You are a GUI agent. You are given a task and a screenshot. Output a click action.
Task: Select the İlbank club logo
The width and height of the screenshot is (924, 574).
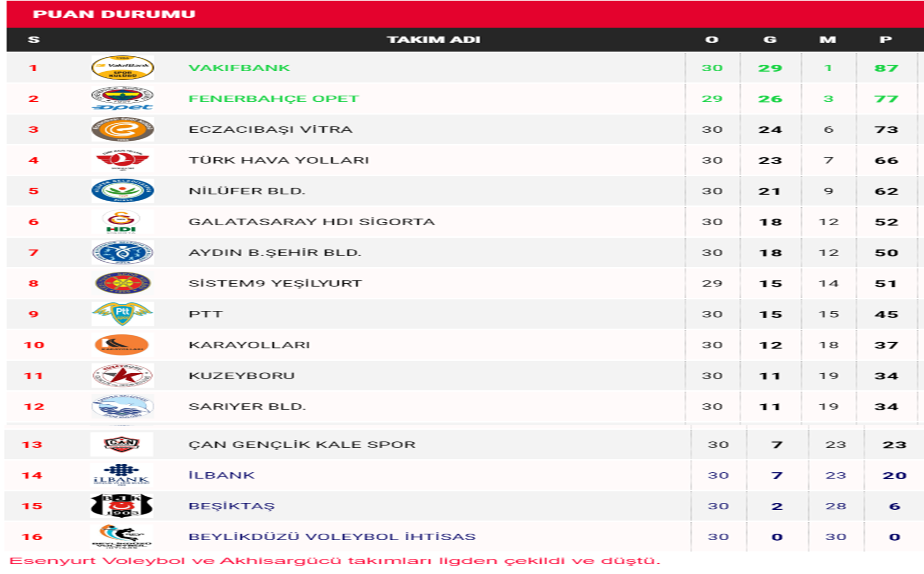(121, 475)
